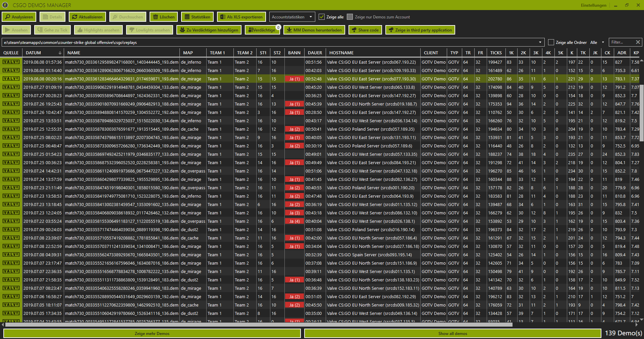Click the Durchsuchen browse button
The image size is (644, 339).
tap(128, 17)
